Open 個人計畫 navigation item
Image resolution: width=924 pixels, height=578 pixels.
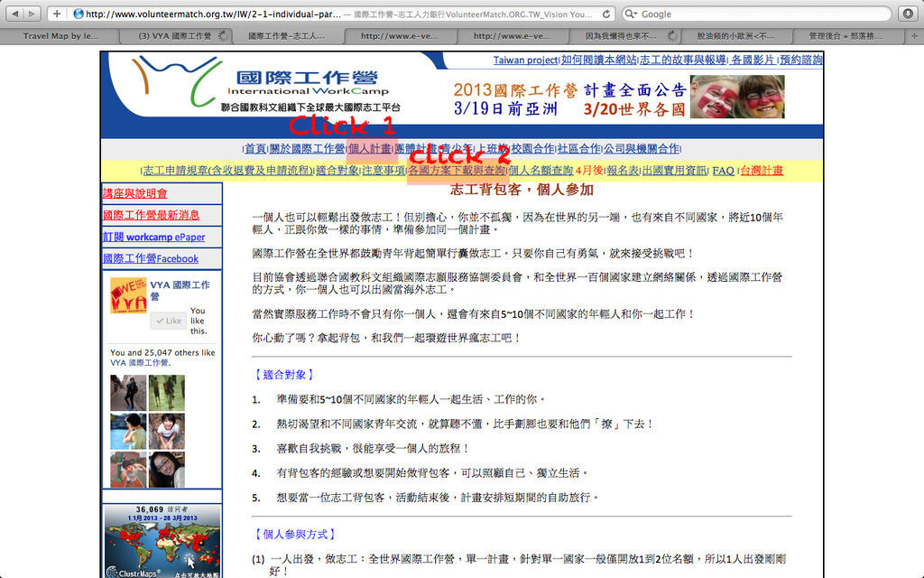(369, 149)
